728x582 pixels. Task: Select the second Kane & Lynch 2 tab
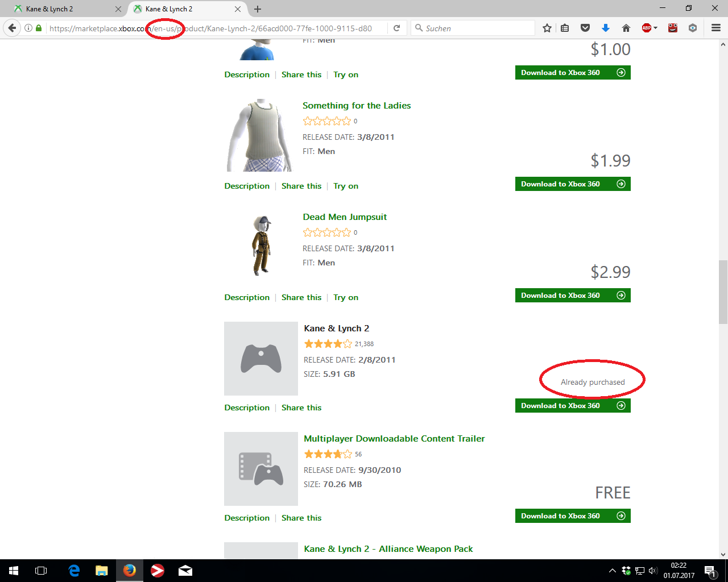(187, 9)
